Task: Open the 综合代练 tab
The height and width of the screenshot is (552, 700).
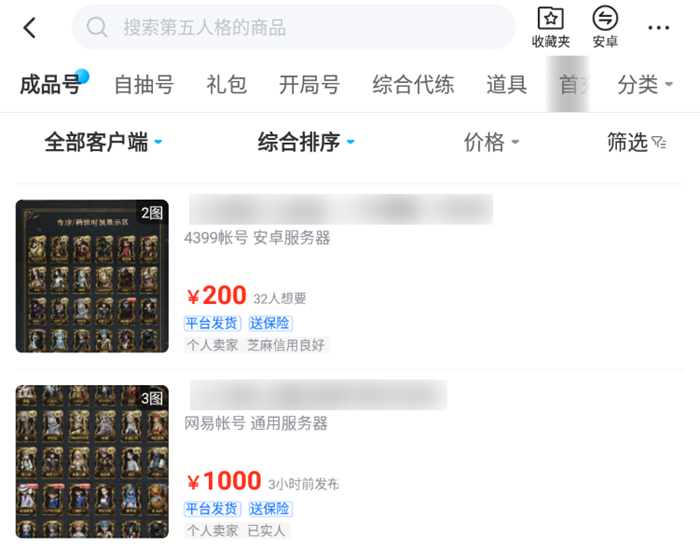Action: (413, 84)
